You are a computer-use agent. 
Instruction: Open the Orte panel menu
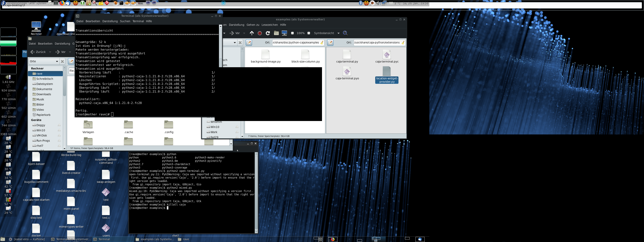click(x=31, y=3)
